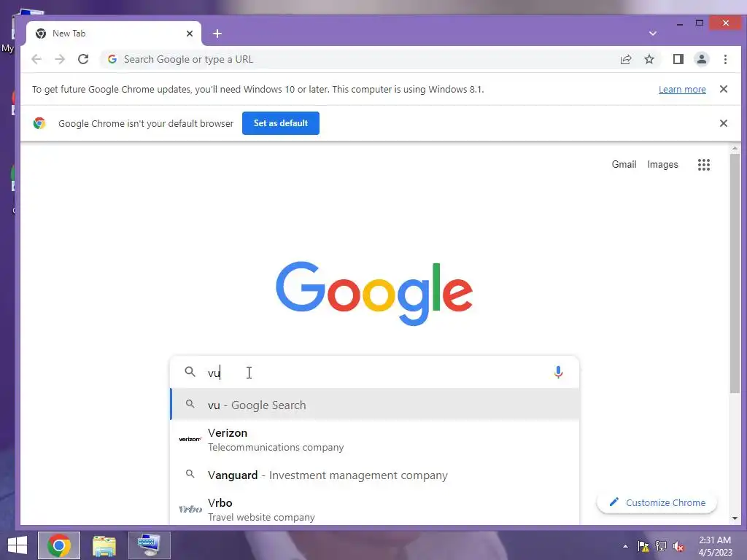Click Chrome icon in the taskbar
This screenshot has height=560, width=747.
coord(59,545)
